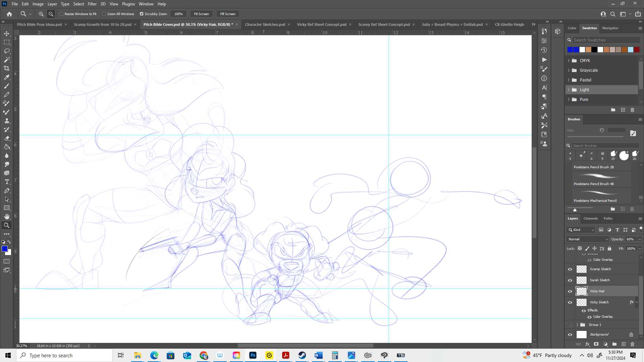Choose the dark red color swatch
The width and height of the screenshot is (644, 362).
[x=637, y=50]
